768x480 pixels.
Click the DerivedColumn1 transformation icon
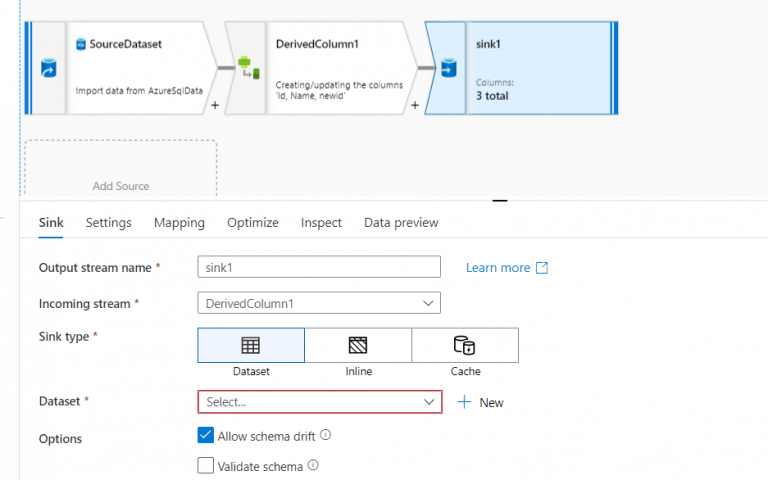coord(245,68)
